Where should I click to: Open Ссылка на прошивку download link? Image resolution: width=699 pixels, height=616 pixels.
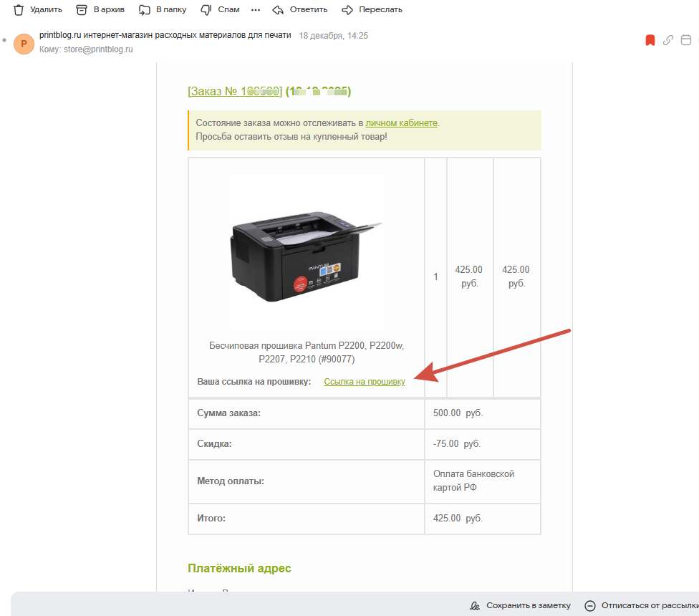(x=365, y=382)
